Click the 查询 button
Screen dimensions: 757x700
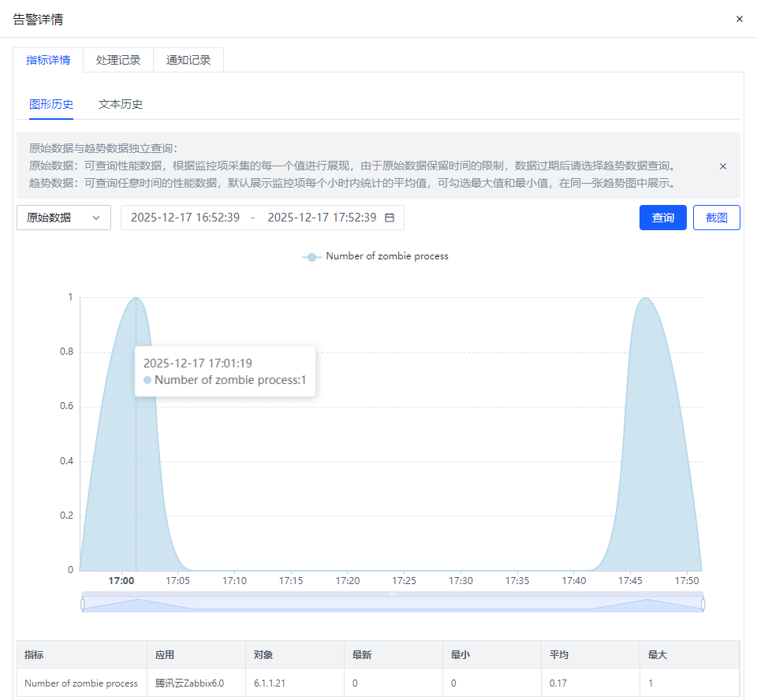(663, 218)
